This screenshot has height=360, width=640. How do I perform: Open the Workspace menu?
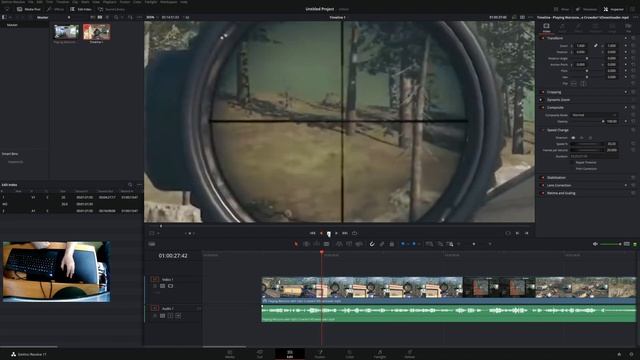point(169,2)
